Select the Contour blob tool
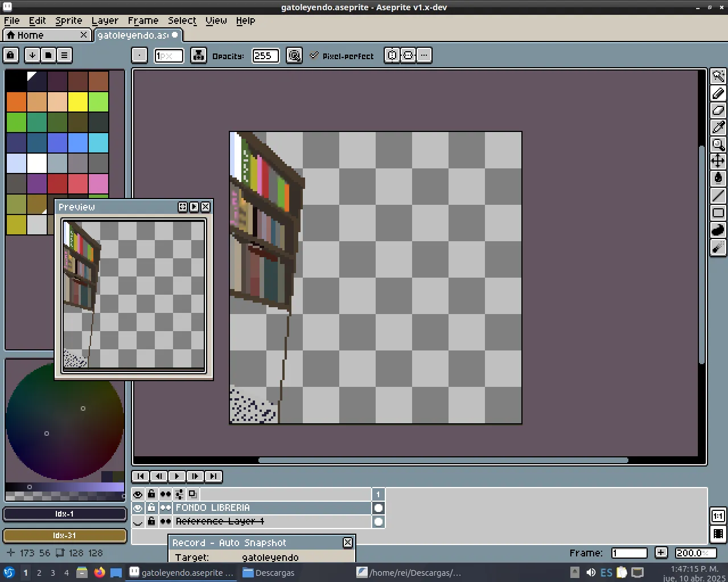728x582 pixels. 718,230
